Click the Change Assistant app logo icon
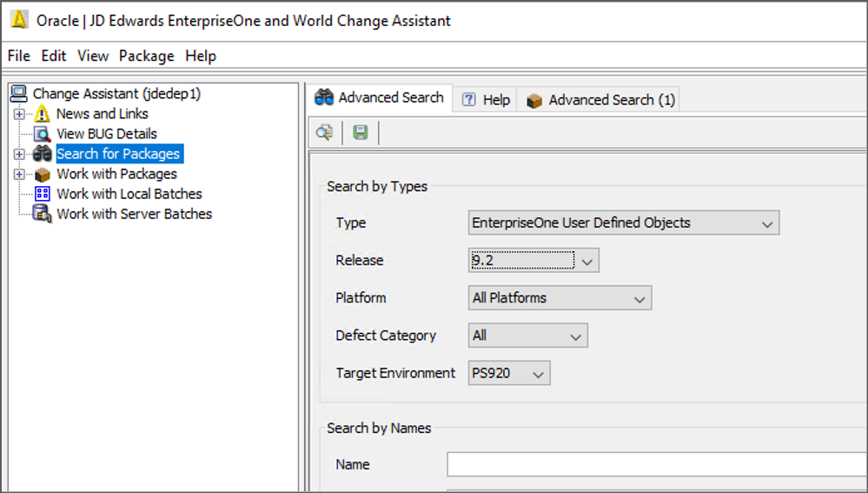 point(19,20)
